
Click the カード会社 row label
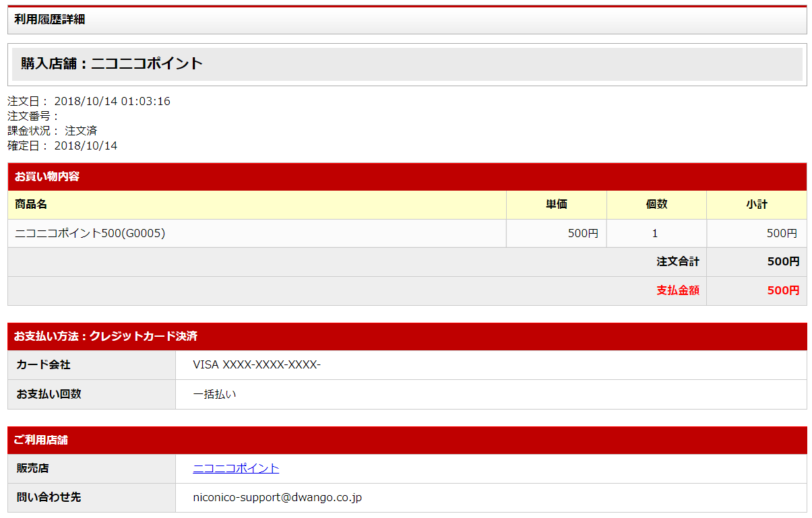[92, 365]
